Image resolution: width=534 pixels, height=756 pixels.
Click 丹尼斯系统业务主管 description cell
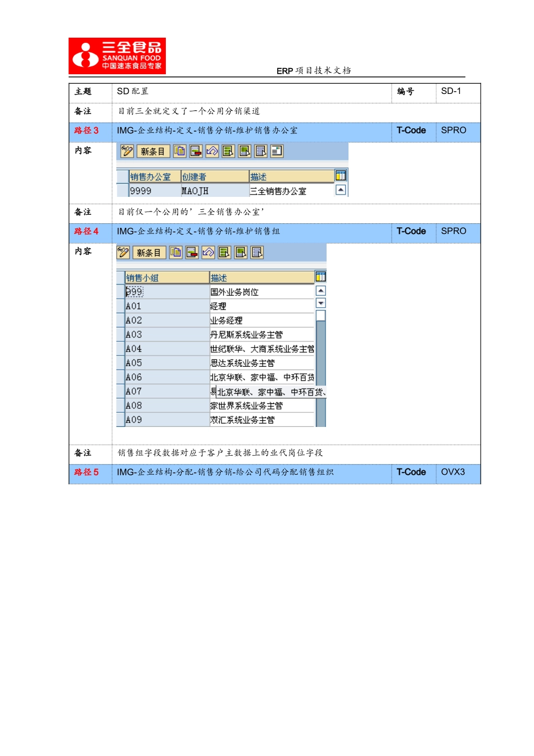pos(262,334)
